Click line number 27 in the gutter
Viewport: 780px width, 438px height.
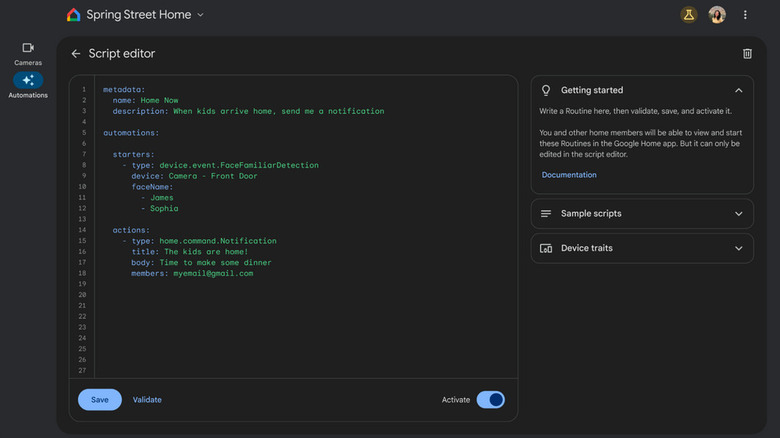[82, 370]
